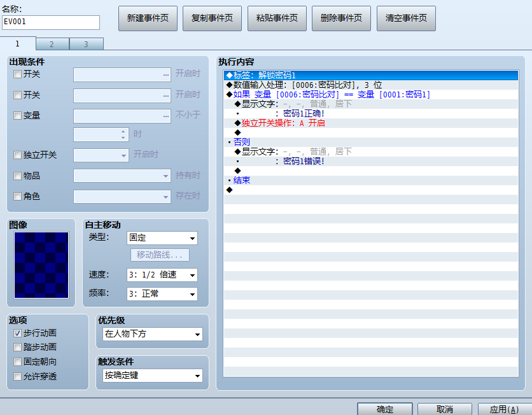532x415 pixels.
Task: Enable the 固定朝向 option
Action: [17, 362]
